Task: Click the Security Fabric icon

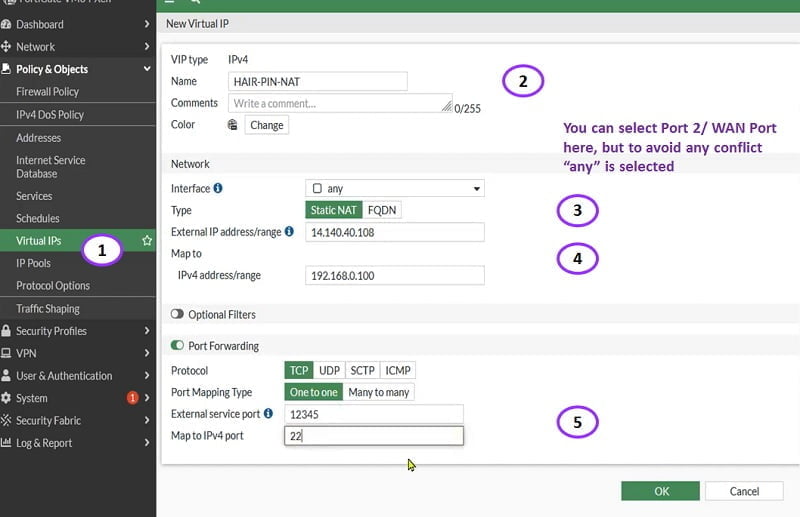Action: point(6,421)
